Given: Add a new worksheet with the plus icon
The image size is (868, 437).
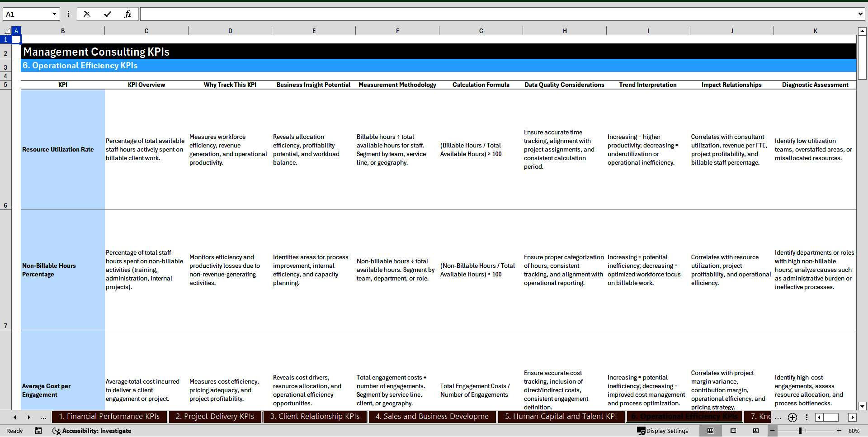Looking at the screenshot, I should click(793, 417).
